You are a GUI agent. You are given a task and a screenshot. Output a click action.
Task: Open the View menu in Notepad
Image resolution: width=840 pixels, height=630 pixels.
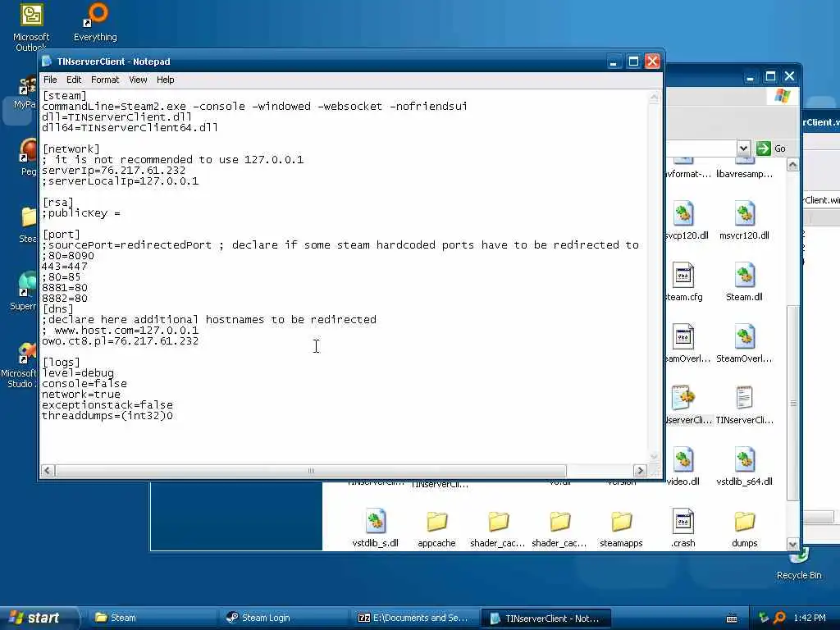[x=138, y=80]
